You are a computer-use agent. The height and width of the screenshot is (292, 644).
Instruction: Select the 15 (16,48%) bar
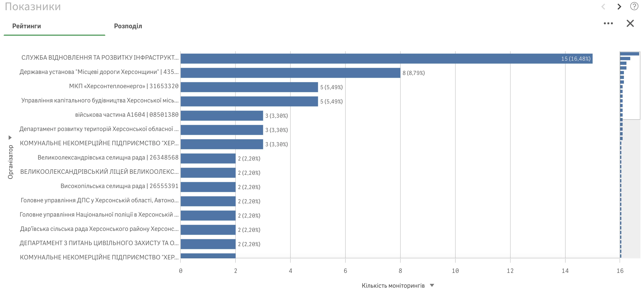[386, 59]
